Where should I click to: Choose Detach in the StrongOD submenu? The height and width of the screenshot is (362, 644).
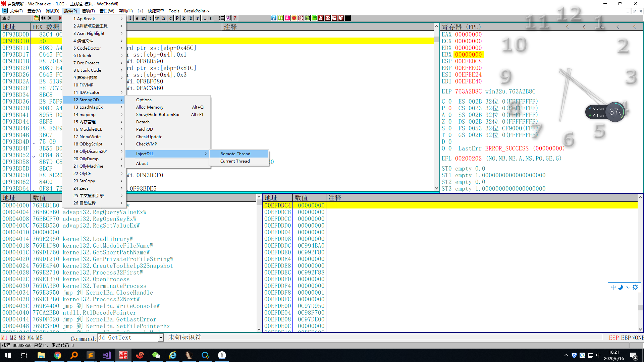[168, 122]
